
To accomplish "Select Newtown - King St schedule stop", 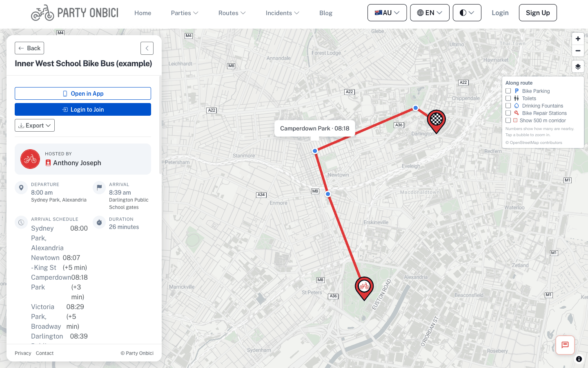I will [59, 263].
